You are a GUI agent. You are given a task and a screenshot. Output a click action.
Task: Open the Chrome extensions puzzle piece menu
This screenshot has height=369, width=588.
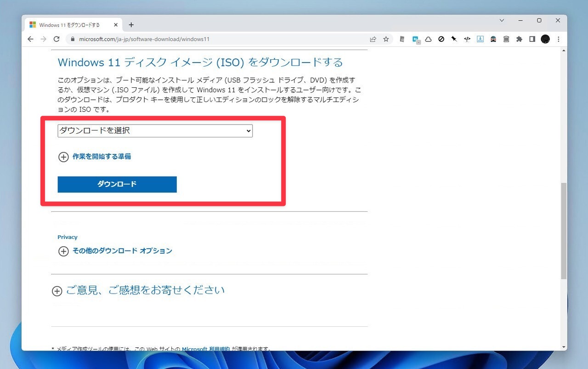point(519,39)
